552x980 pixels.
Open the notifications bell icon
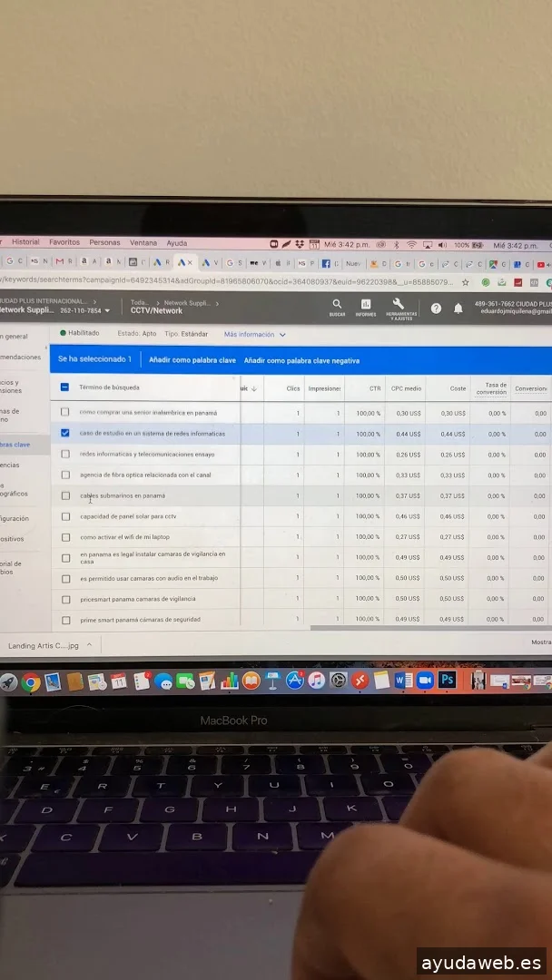(x=458, y=309)
